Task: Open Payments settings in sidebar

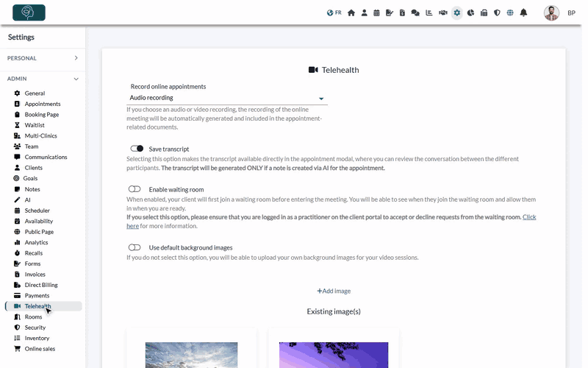Action: pyautogui.click(x=37, y=296)
